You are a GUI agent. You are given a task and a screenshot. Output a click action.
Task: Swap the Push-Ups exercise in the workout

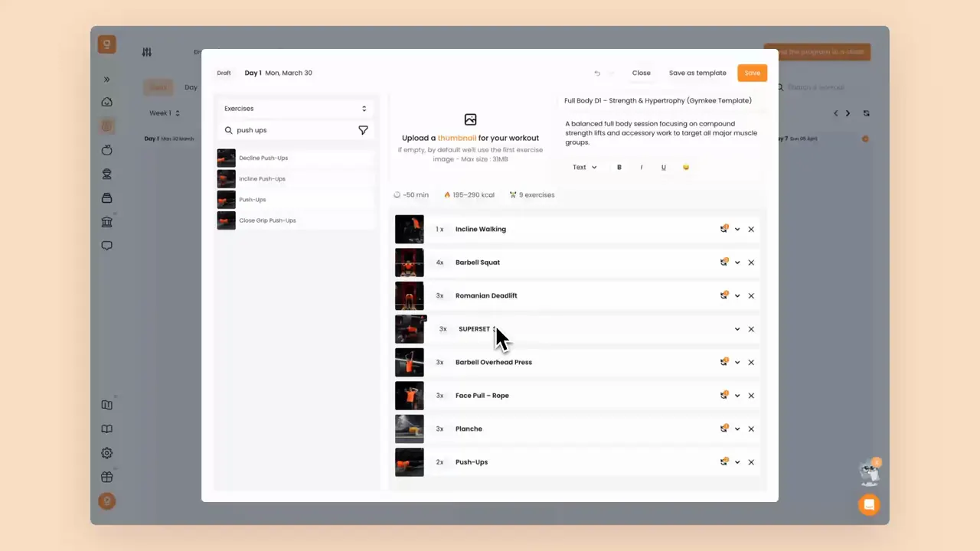(724, 462)
